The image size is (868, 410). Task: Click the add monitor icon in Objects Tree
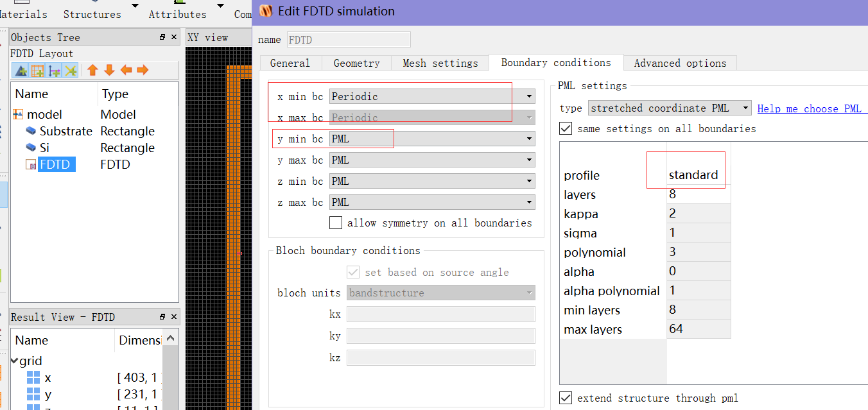(x=54, y=70)
